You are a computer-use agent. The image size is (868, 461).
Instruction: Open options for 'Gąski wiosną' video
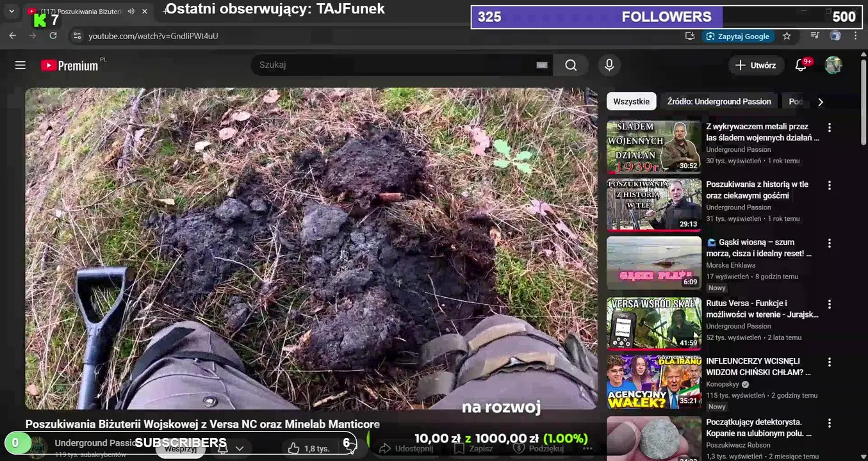(x=830, y=243)
